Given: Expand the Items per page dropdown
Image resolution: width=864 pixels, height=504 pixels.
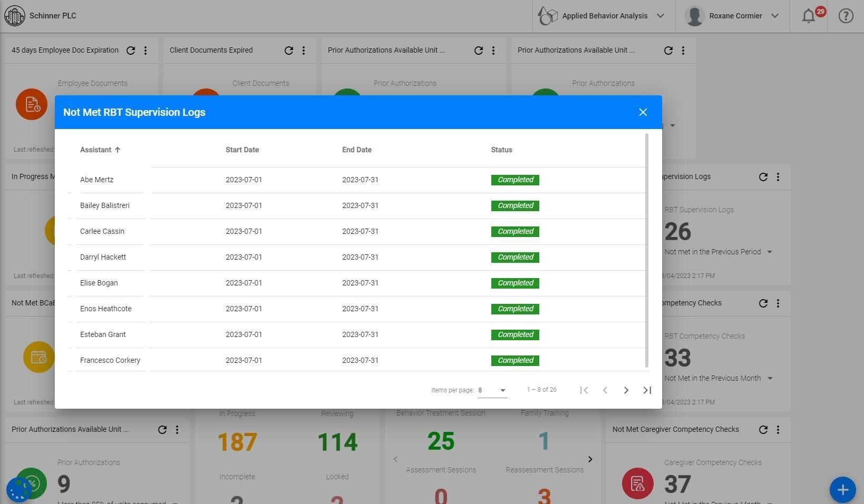Looking at the screenshot, I should click(x=492, y=390).
